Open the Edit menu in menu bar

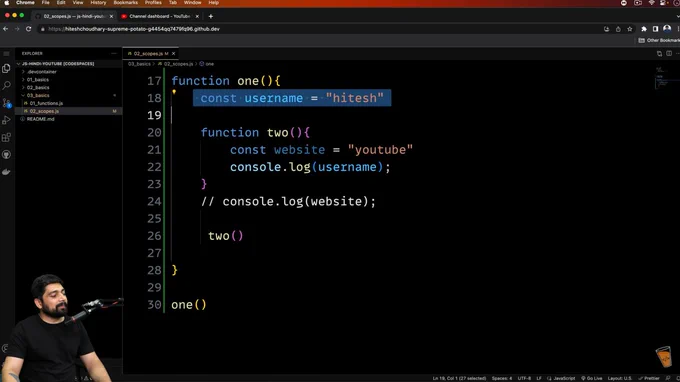click(61, 3)
